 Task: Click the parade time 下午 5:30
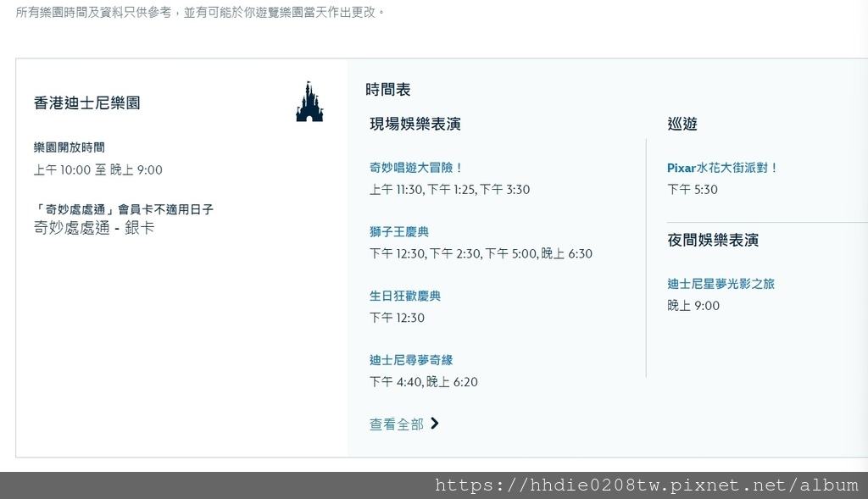click(x=693, y=190)
